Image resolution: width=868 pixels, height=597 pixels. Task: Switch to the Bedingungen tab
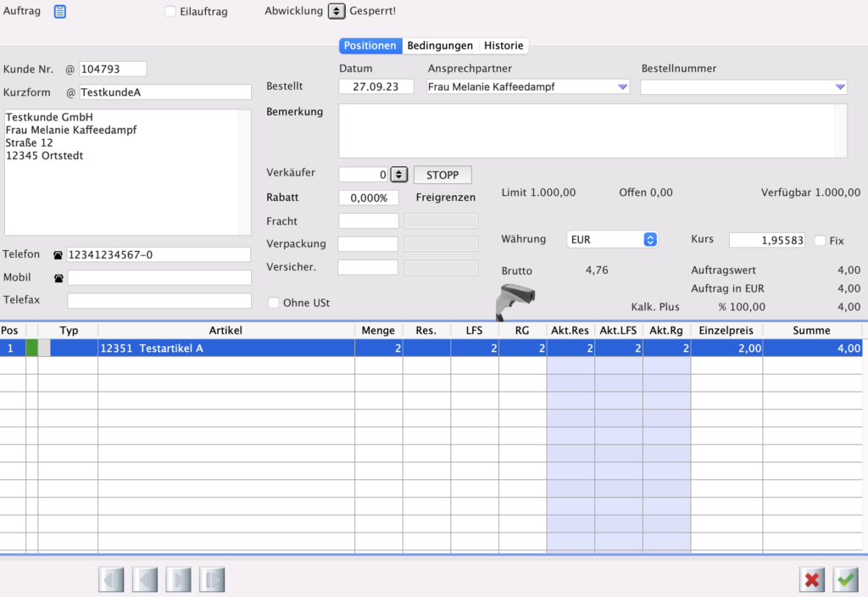click(x=440, y=46)
